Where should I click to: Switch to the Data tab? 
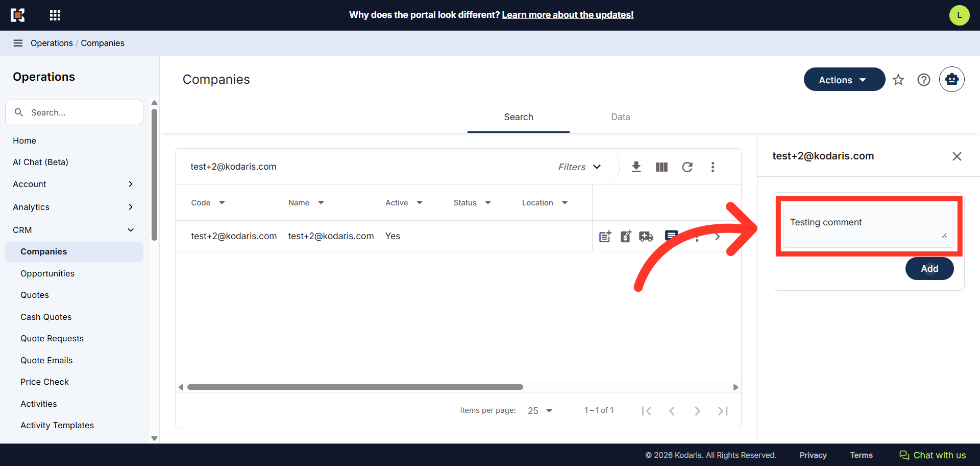(x=621, y=117)
